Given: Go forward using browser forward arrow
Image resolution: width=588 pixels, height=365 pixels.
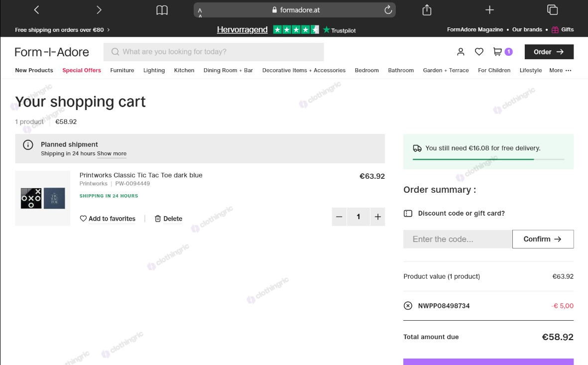Looking at the screenshot, I should 99,10.
